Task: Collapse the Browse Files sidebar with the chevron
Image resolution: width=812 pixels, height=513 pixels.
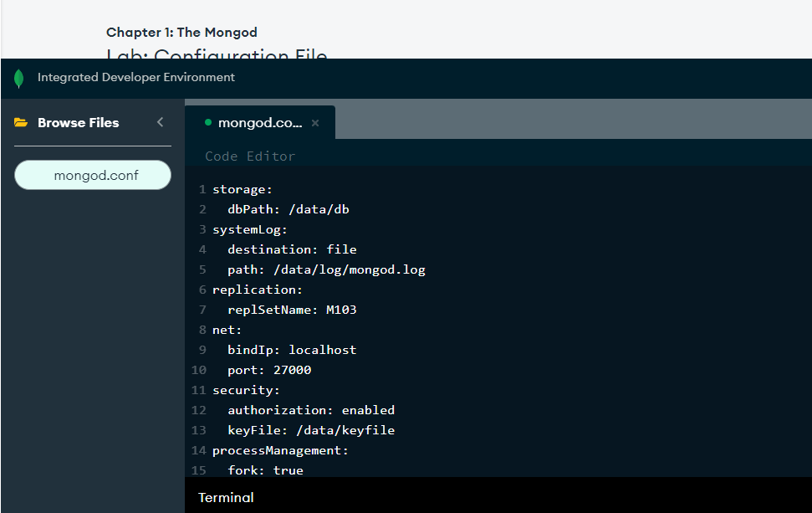Action: pyautogui.click(x=160, y=122)
